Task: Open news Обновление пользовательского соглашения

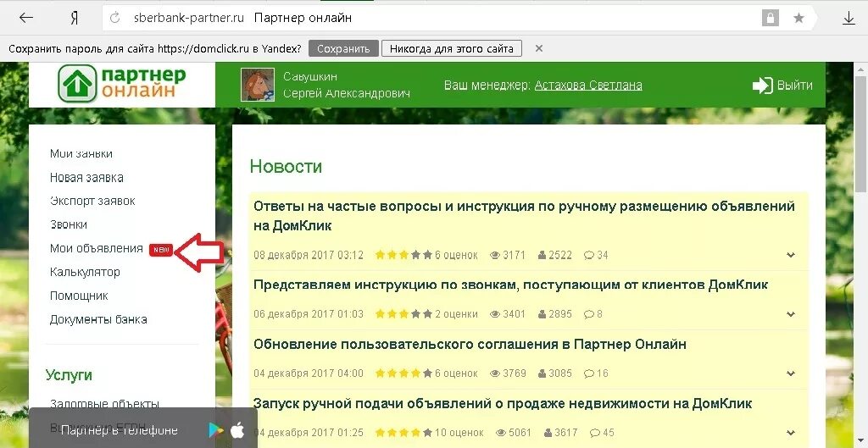Action: [x=470, y=344]
